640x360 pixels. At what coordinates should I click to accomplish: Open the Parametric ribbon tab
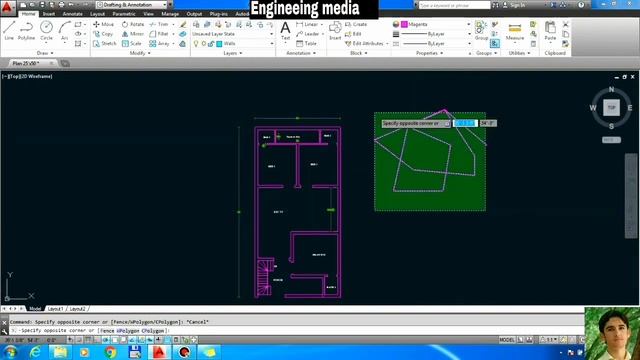pyautogui.click(x=124, y=14)
